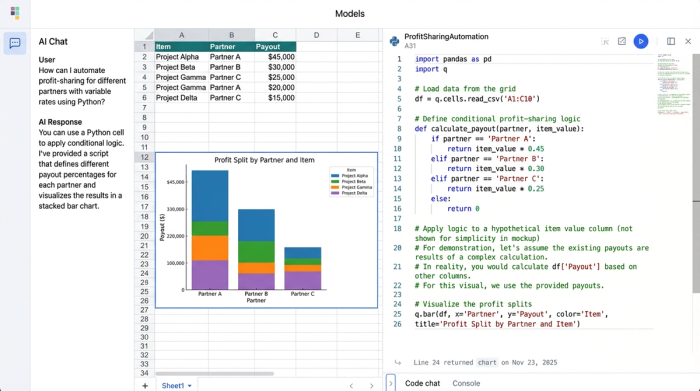Click the open-in-window icon beside run
The width and height of the screenshot is (700, 391).
click(x=621, y=42)
